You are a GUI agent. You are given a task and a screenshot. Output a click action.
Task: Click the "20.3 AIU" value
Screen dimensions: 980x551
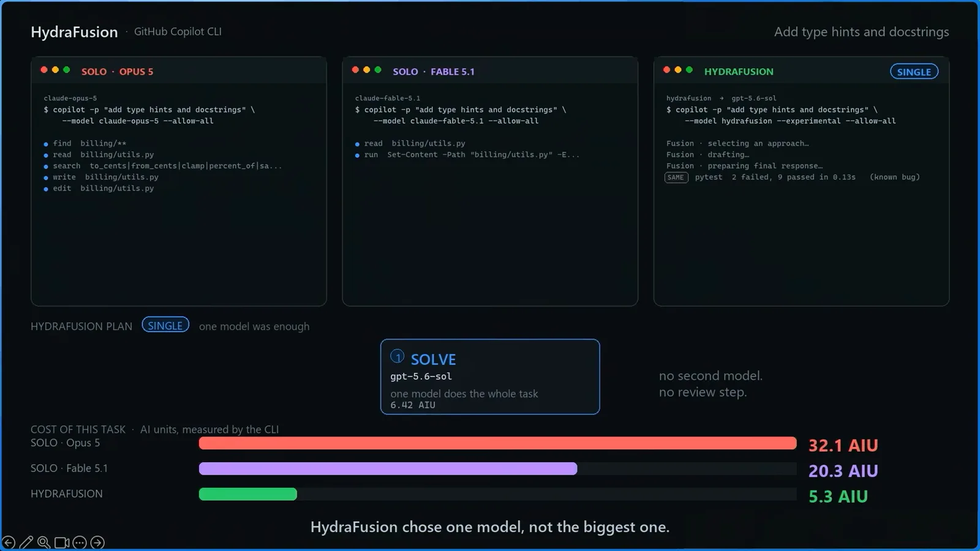pos(843,471)
